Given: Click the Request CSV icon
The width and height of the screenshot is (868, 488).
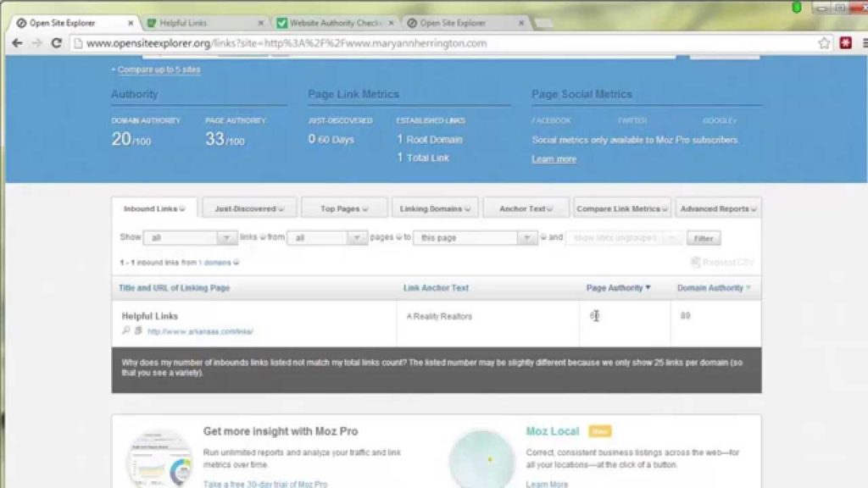Looking at the screenshot, I should click(695, 262).
